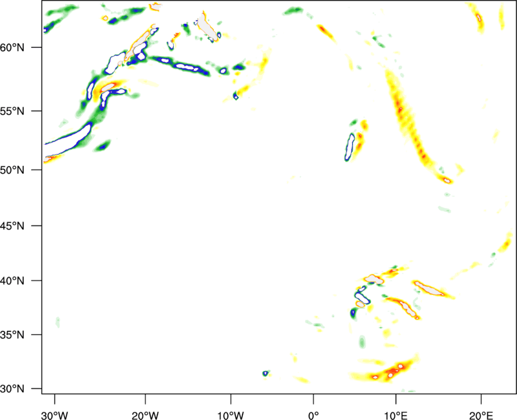Pick the 30°N latitude label

[x=12, y=389]
